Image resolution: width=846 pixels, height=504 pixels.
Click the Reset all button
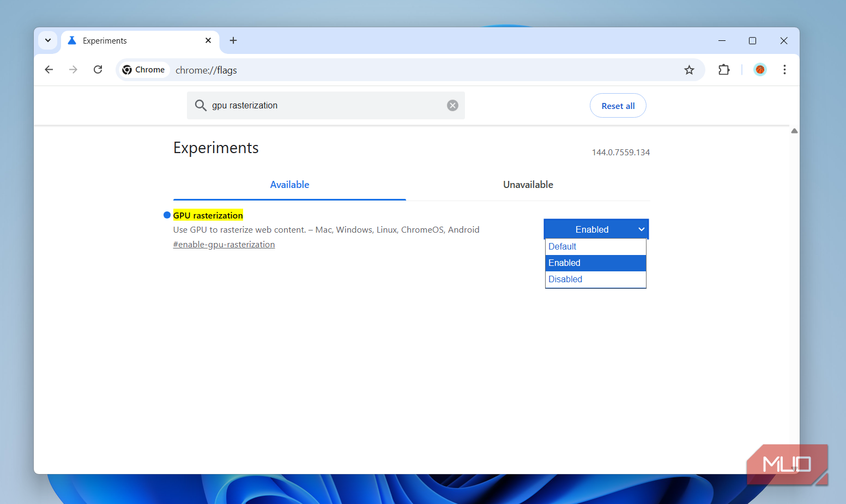[618, 105]
